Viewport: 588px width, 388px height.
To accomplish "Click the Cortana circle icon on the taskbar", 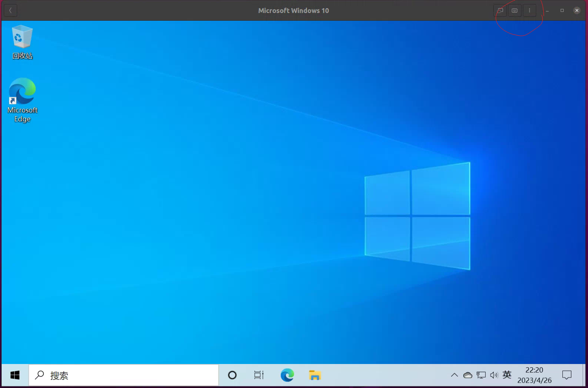I will (231, 375).
